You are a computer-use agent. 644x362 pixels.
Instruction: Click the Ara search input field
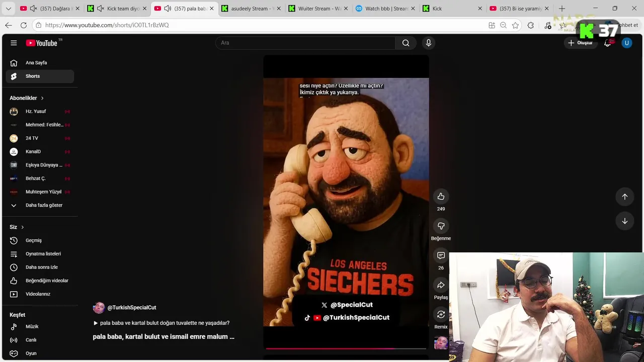click(x=305, y=43)
